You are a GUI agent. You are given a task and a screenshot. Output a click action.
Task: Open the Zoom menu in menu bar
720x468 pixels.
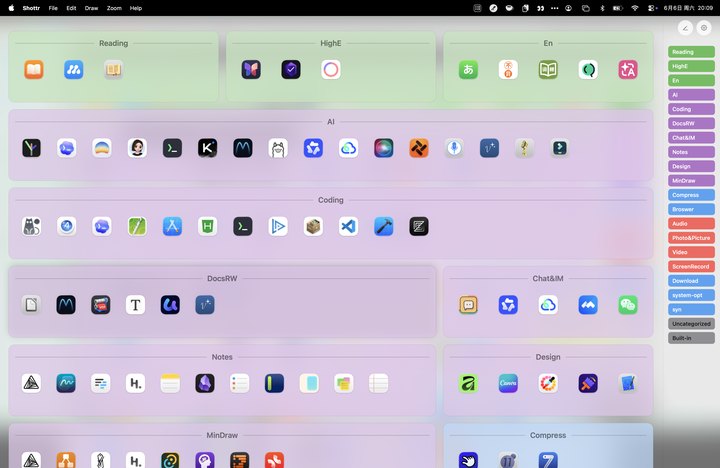coord(114,8)
